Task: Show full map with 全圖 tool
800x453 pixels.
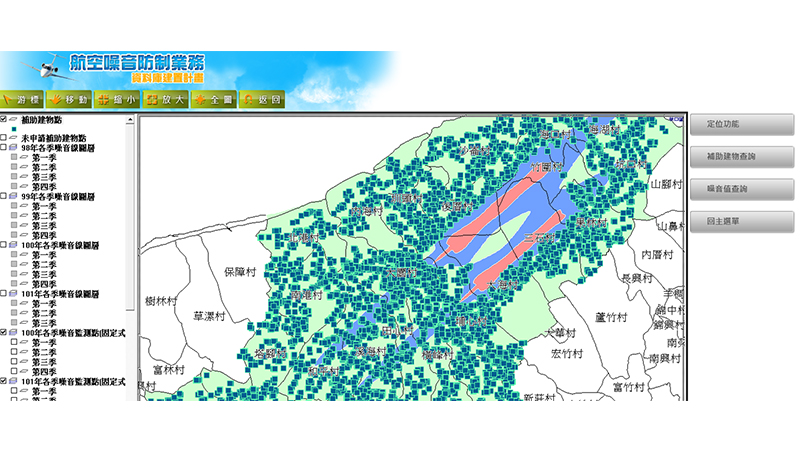Action: [214, 99]
